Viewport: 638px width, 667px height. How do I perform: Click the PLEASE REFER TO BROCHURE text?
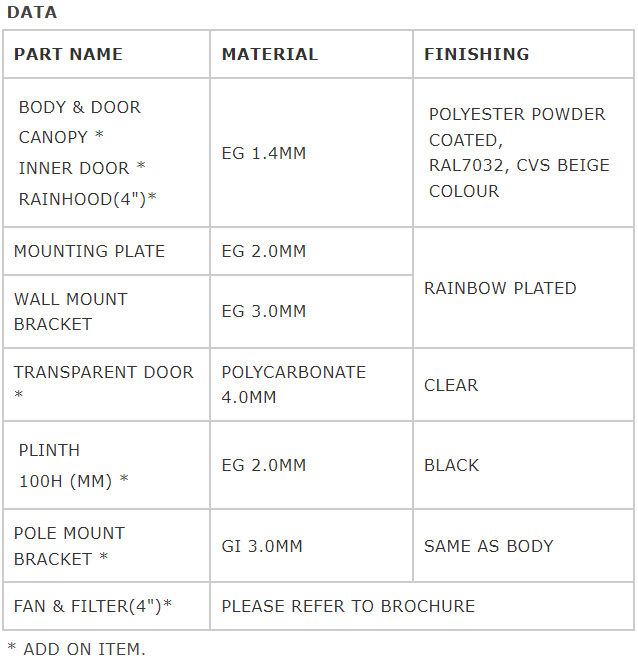coord(348,607)
